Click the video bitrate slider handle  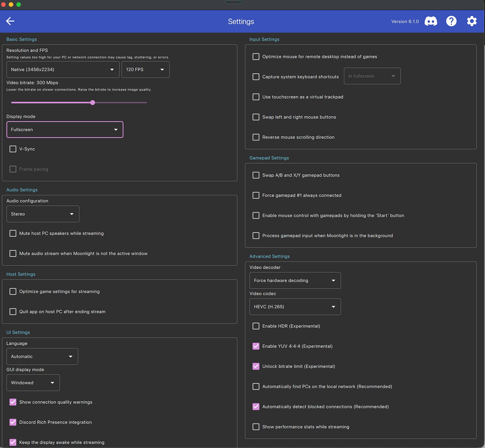pyautogui.click(x=93, y=103)
